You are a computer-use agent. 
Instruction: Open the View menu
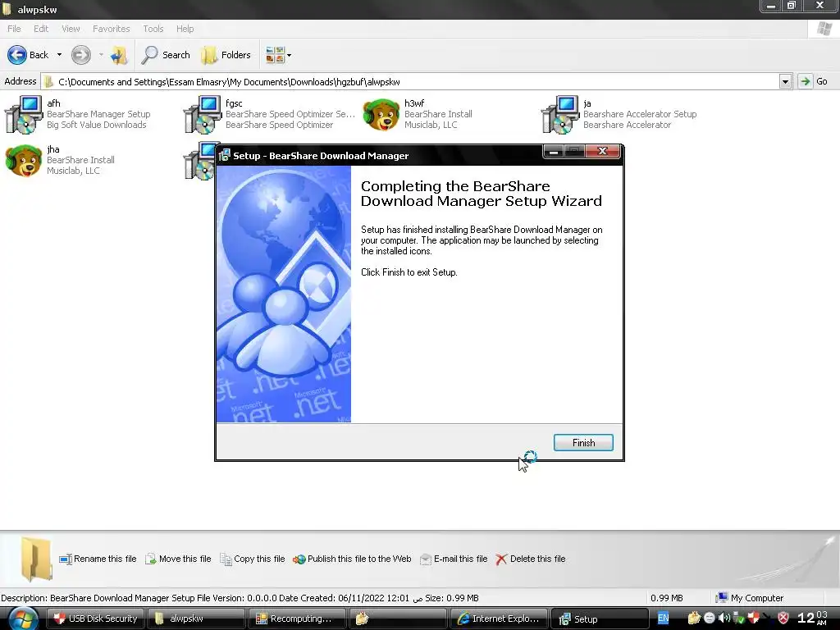point(71,29)
